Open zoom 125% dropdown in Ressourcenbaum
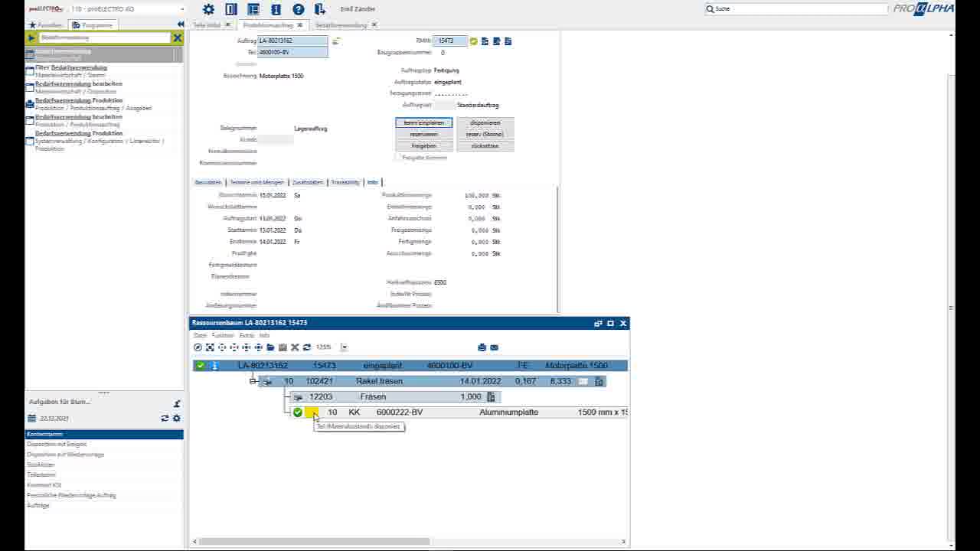Image resolution: width=980 pixels, height=551 pixels. (344, 347)
